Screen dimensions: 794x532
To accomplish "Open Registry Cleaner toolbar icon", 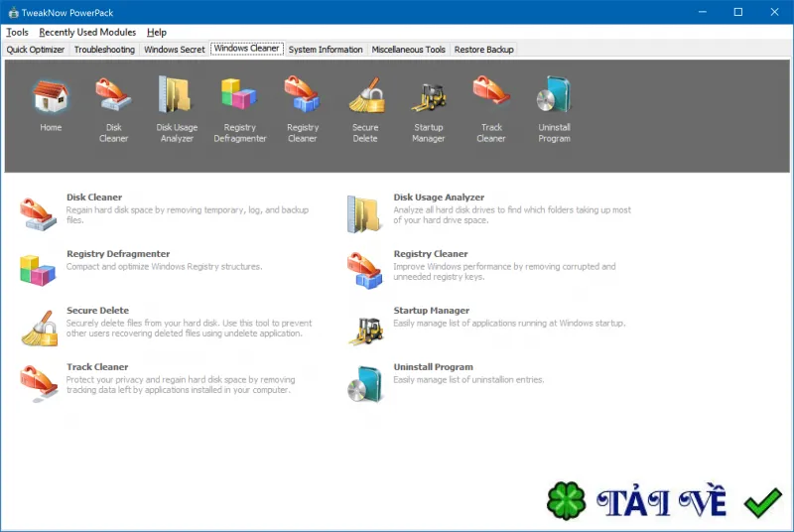I will coord(303,94).
